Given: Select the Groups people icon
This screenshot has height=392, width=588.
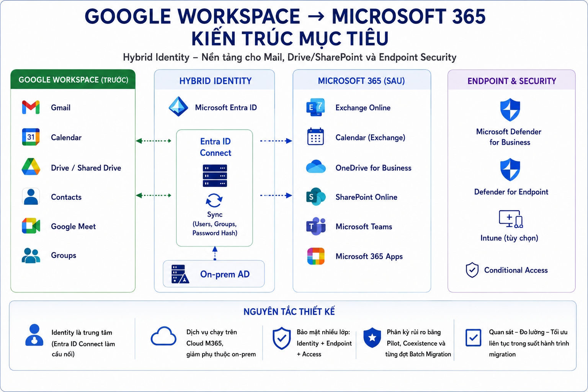Looking at the screenshot, I should (31, 255).
